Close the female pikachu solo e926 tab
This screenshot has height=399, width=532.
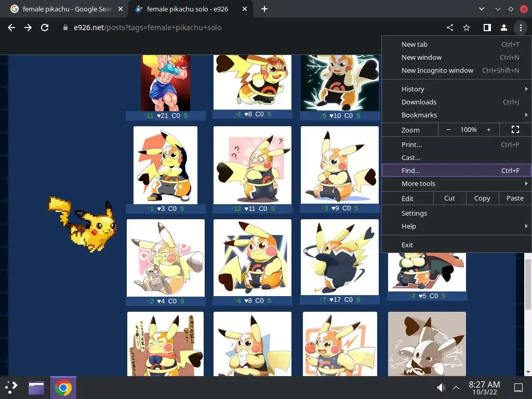pos(245,9)
